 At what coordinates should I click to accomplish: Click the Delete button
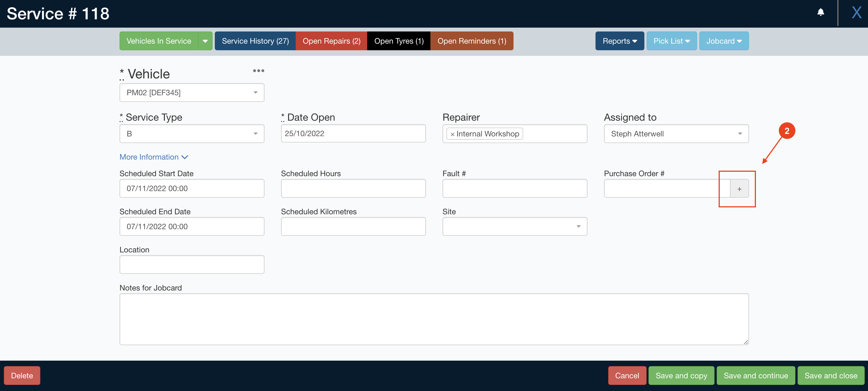point(22,375)
